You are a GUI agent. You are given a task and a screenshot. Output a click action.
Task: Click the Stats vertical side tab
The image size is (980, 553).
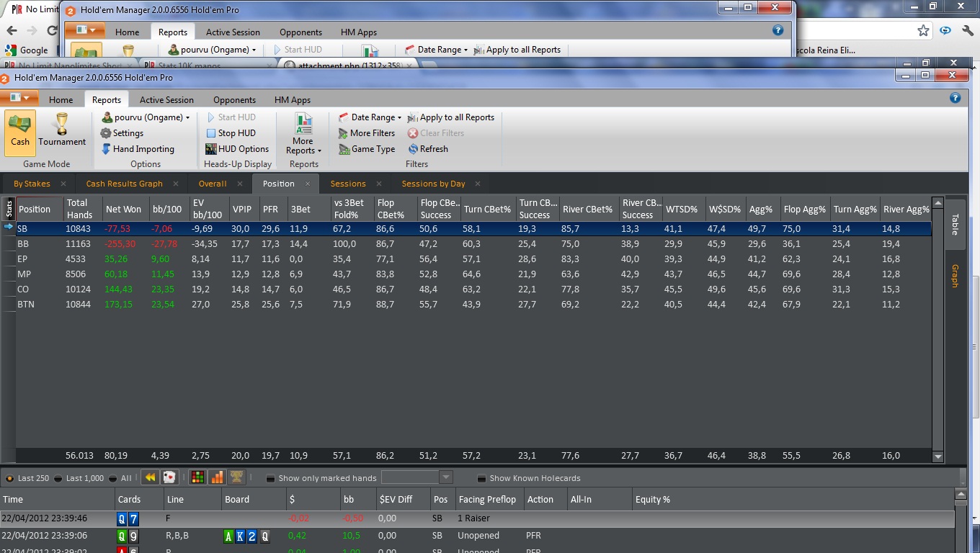[9, 209]
